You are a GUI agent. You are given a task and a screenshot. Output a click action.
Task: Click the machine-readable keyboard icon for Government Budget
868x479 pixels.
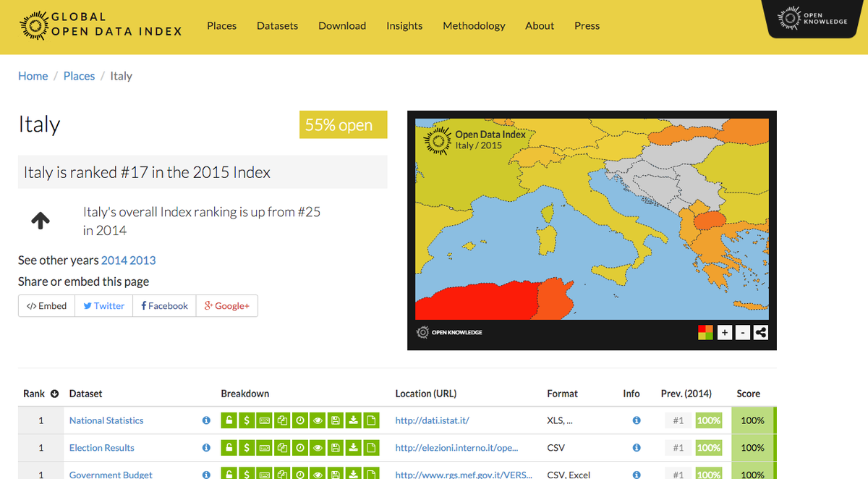point(264,475)
